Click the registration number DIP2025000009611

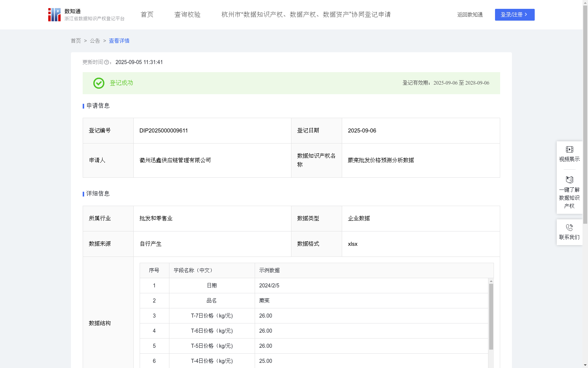pos(163,130)
